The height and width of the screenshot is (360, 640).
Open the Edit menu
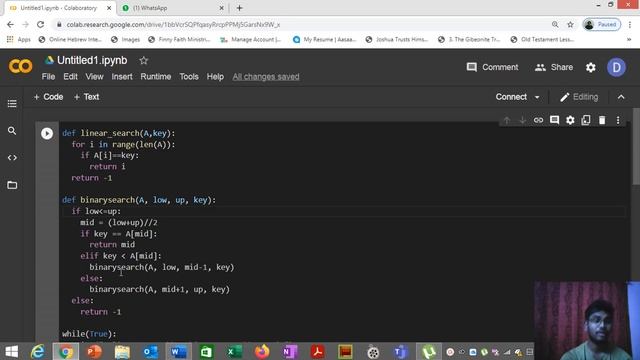[70, 77]
